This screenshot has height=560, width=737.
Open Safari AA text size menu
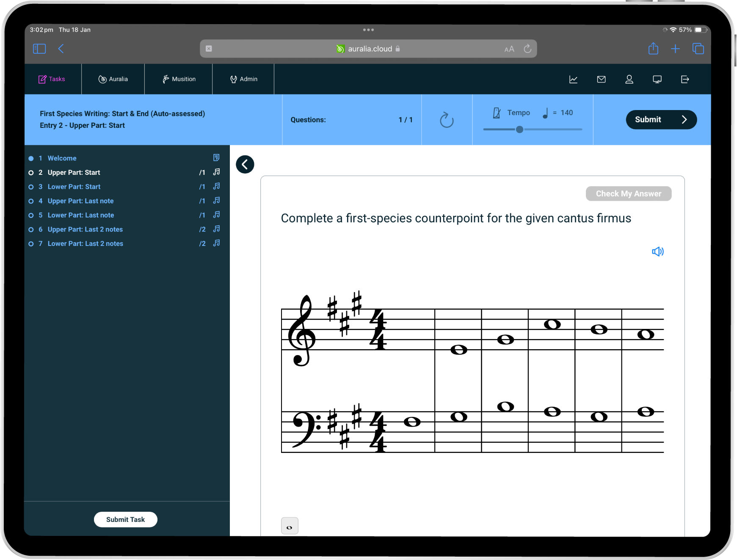(509, 49)
